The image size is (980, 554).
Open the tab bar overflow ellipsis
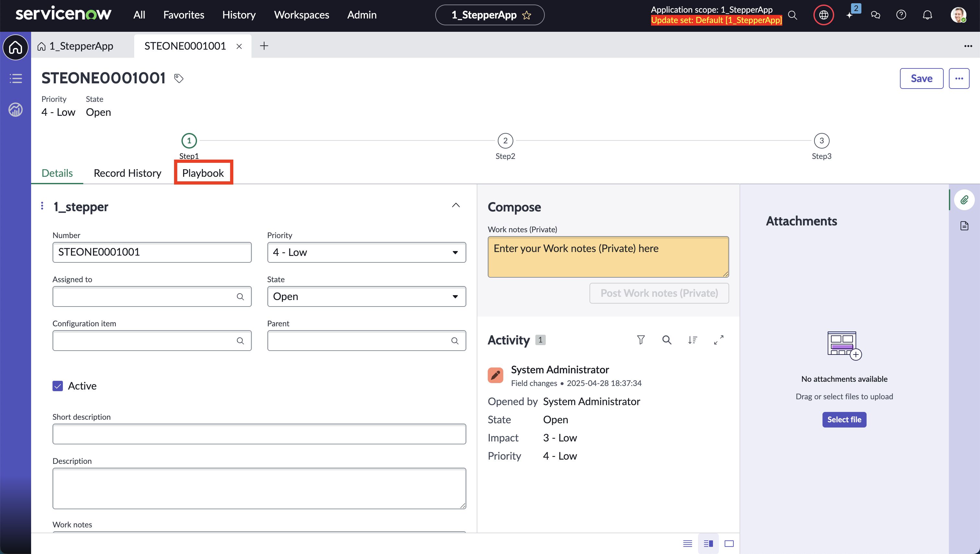pos(968,46)
